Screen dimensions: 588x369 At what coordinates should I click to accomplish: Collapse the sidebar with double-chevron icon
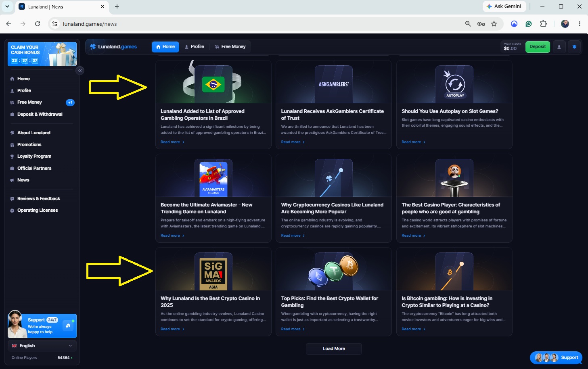point(80,71)
